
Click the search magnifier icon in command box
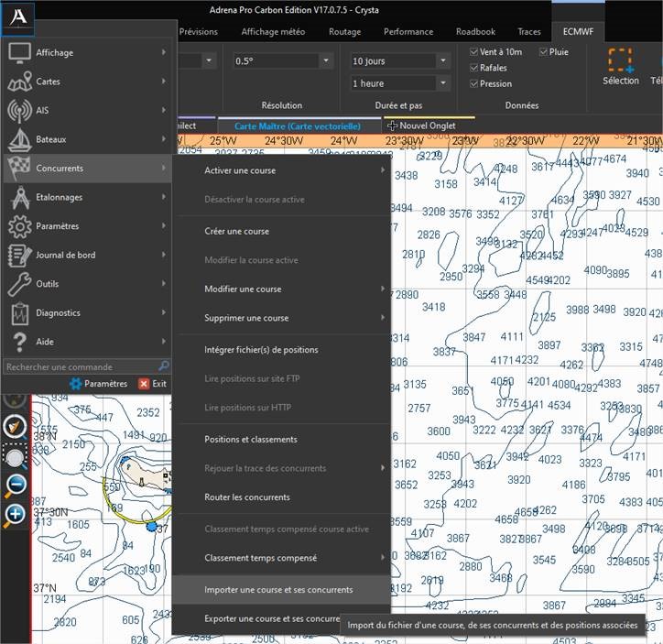164,366
